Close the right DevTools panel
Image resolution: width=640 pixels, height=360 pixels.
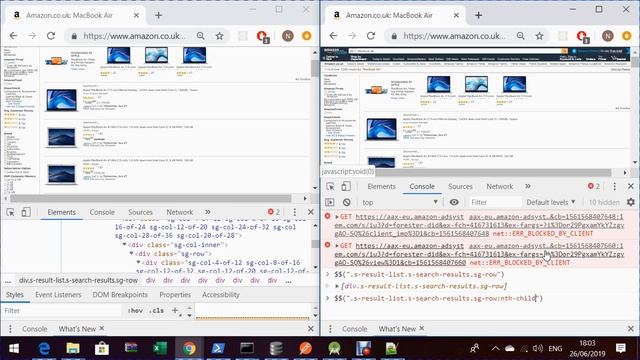(631, 187)
